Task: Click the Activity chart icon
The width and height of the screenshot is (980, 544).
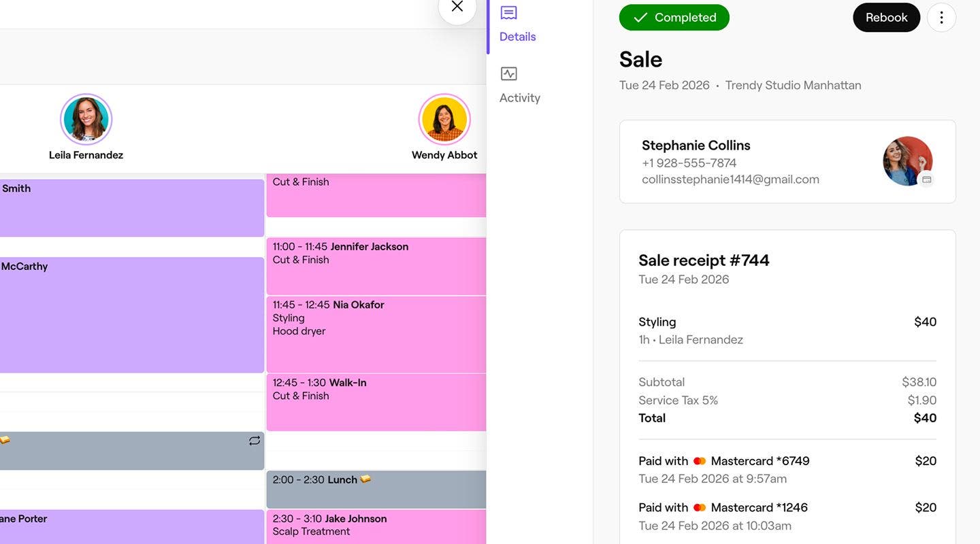Action: tap(508, 73)
